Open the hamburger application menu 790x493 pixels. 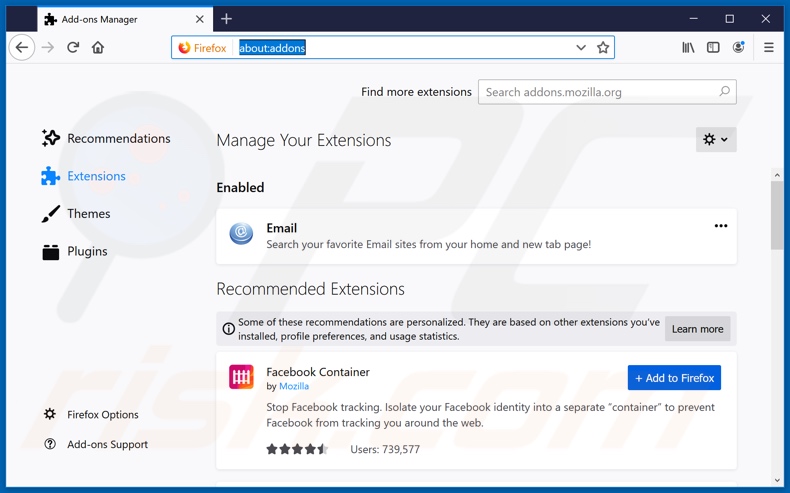pos(769,47)
